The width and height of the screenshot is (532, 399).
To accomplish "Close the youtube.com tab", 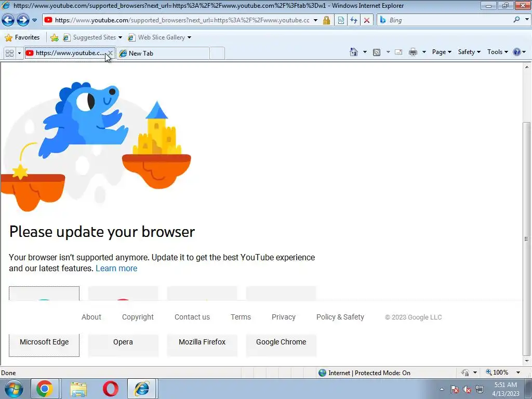I will click(x=110, y=53).
